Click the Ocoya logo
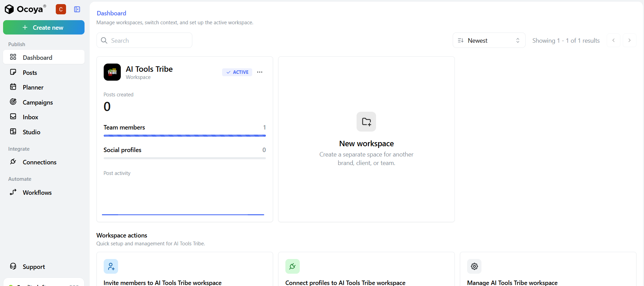This screenshot has height=286, width=644. coord(25,9)
